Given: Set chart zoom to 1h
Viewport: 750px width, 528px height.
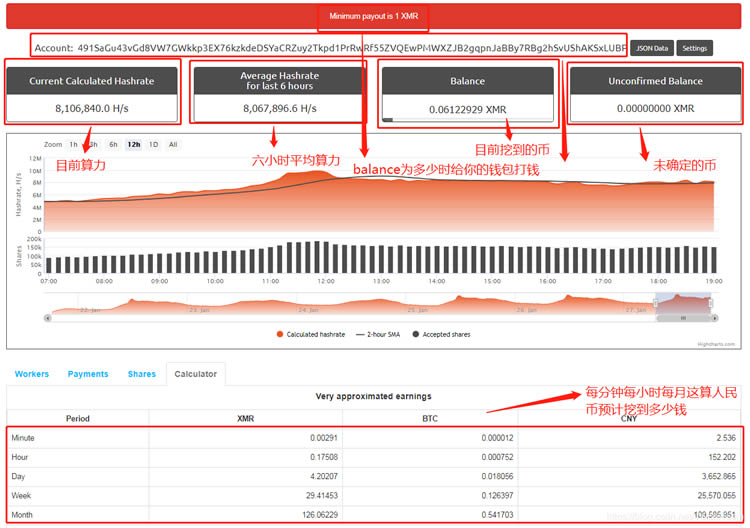Looking at the screenshot, I should point(73,144).
